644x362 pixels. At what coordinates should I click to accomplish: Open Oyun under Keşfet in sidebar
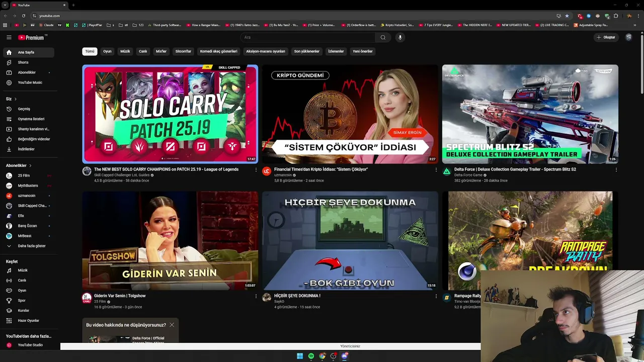tap(29, 290)
